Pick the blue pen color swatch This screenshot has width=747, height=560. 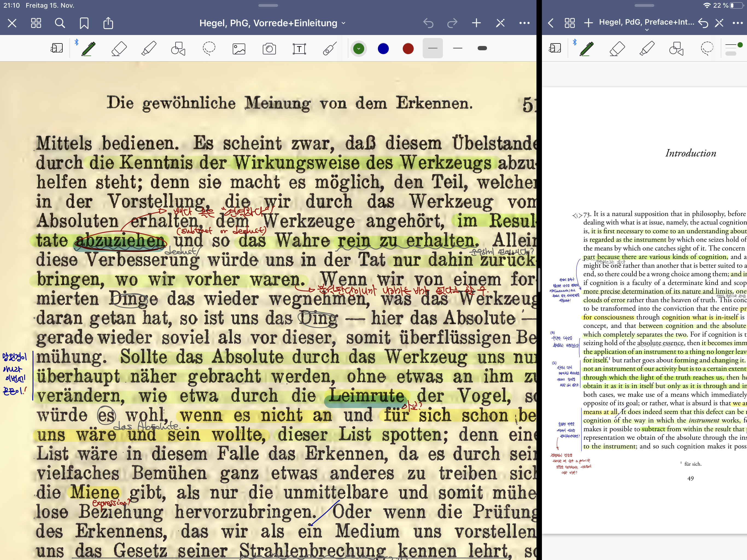point(383,49)
